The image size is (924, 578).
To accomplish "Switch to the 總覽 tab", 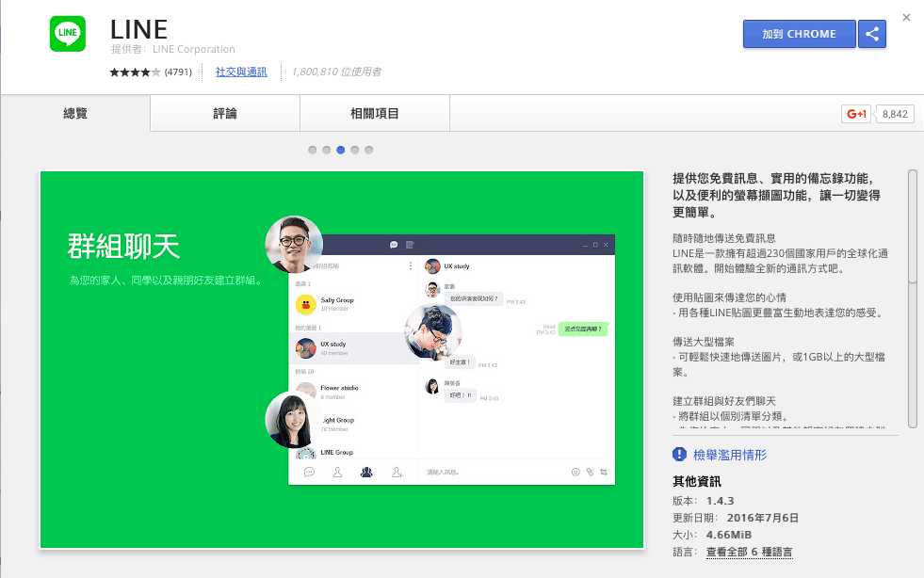I will tap(75, 113).
